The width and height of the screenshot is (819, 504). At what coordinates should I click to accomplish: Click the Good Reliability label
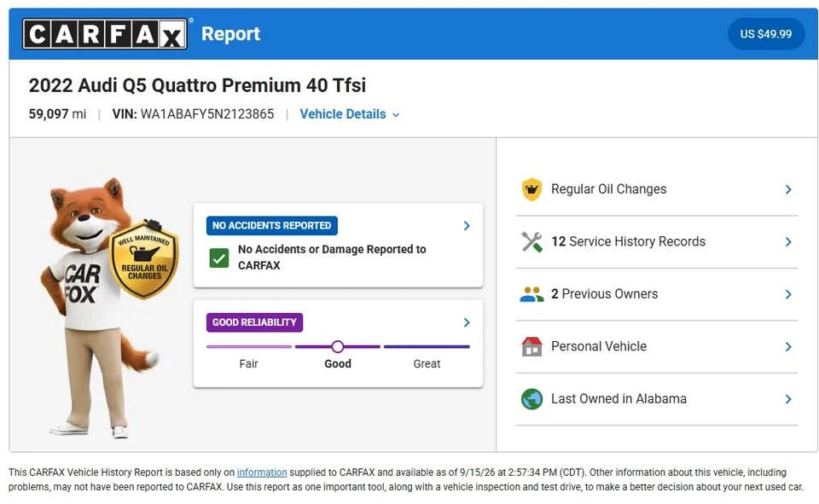click(x=254, y=322)
